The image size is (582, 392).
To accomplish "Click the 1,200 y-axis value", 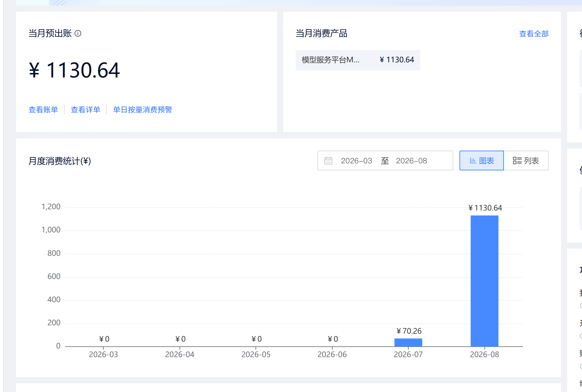I will (51, 207).
